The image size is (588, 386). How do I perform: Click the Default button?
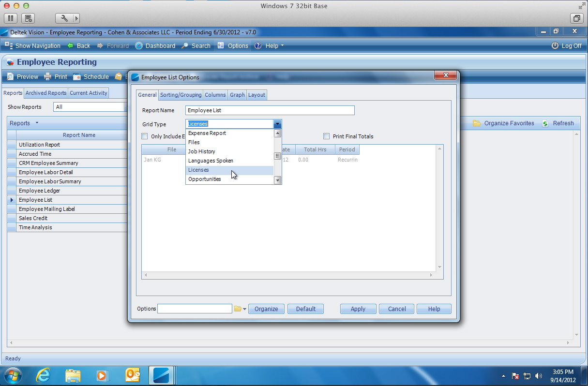(305, 309)
